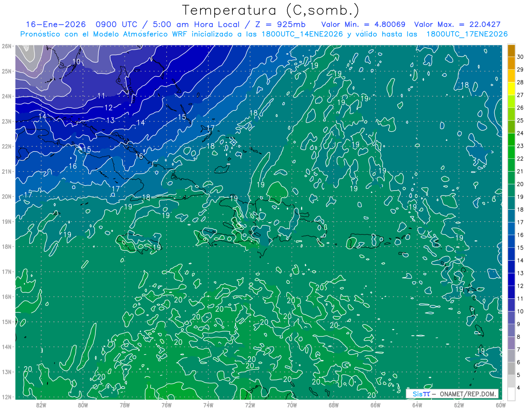Click the "Valor Min. = 4.80069" readout
This screenshot has height=411, width=532.
tap(363, 24)
